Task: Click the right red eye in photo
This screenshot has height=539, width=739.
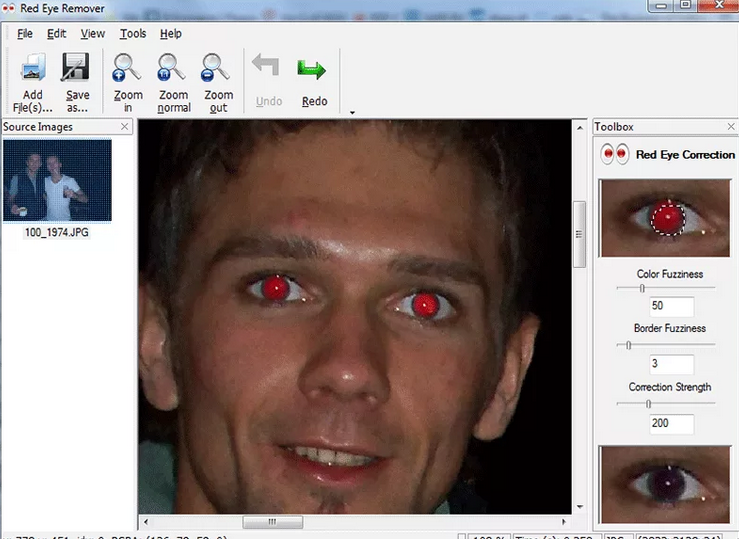Action: coord(425,305)
